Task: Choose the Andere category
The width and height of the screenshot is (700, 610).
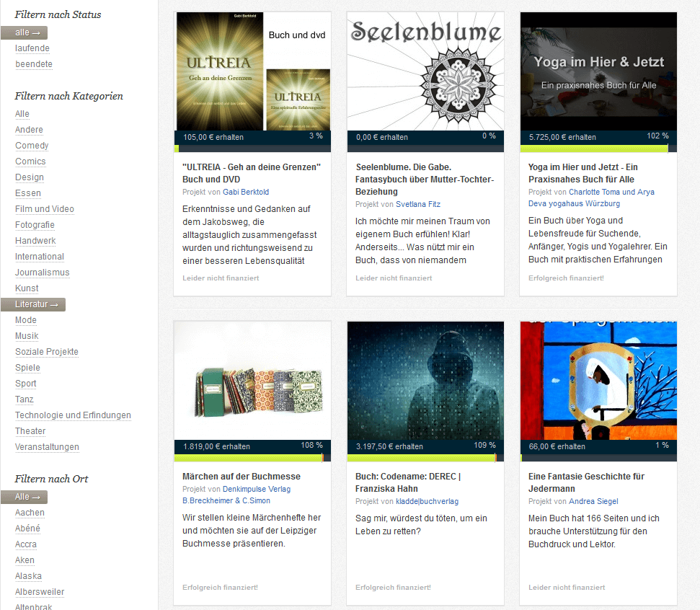Action: click(29, 130)
